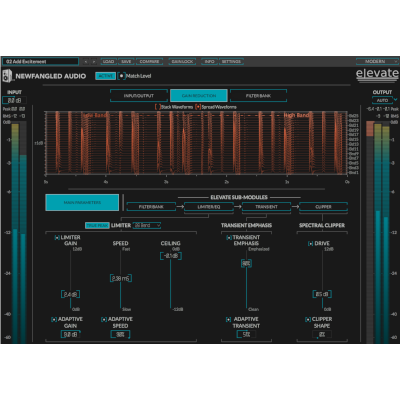This screenshot has height=400, width=400.
Task: Toggle the Drive checkbox
Action: (x=310, y=244)
